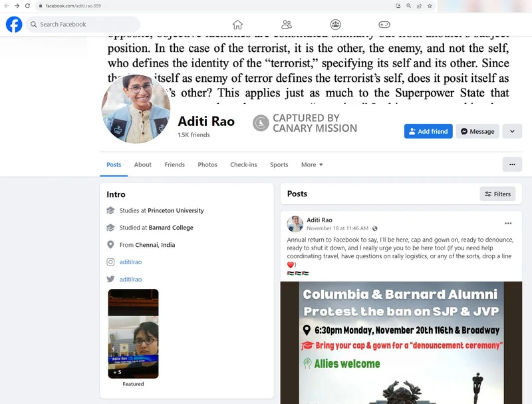Click the Message button

477,131
